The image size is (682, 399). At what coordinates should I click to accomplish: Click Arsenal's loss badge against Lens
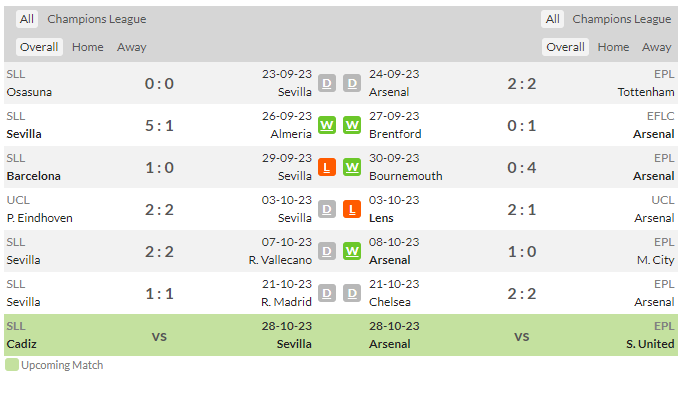[x=352, y=209]
